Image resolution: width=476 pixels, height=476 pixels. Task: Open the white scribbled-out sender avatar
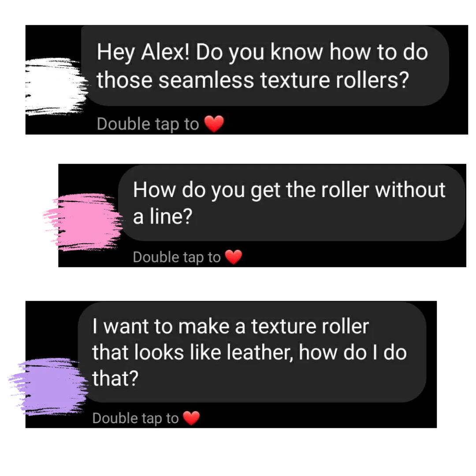pyautogui.click(x=57, y=86)
